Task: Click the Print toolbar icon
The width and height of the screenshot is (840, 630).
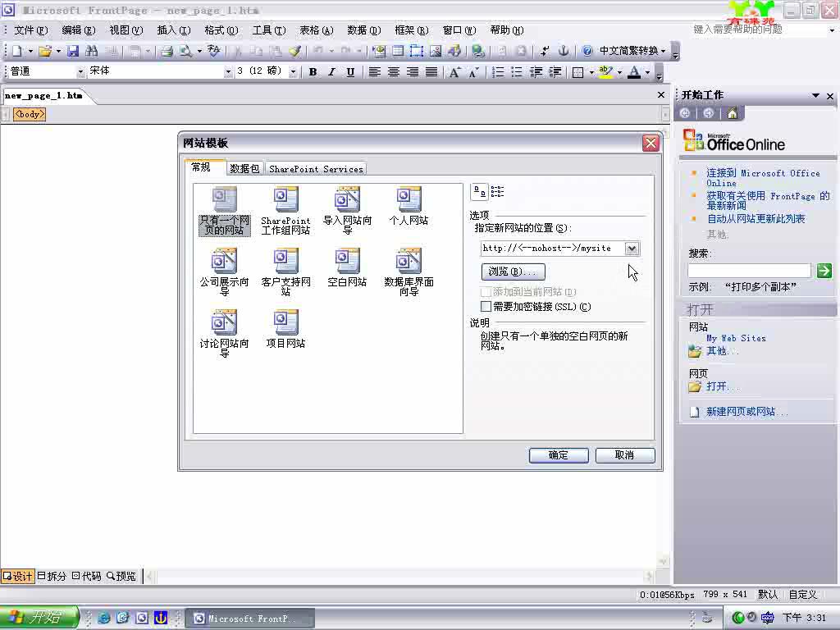Action: click(167, 51)
